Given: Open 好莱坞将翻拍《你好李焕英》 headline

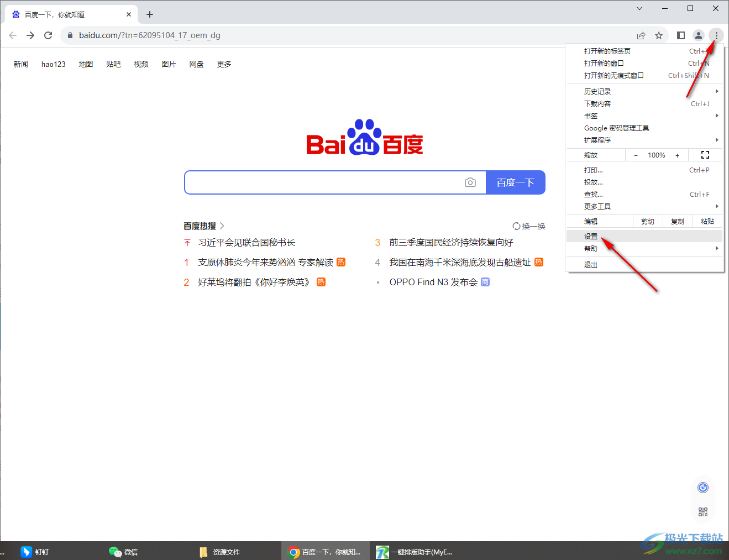Looking at the screenshot, I should 255,282.
